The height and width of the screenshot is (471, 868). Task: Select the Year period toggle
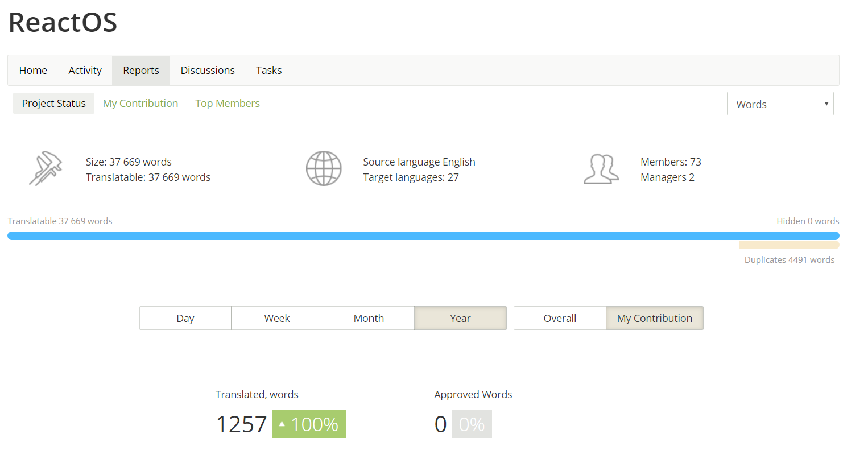pyautogui.click(x=460, y=318)
